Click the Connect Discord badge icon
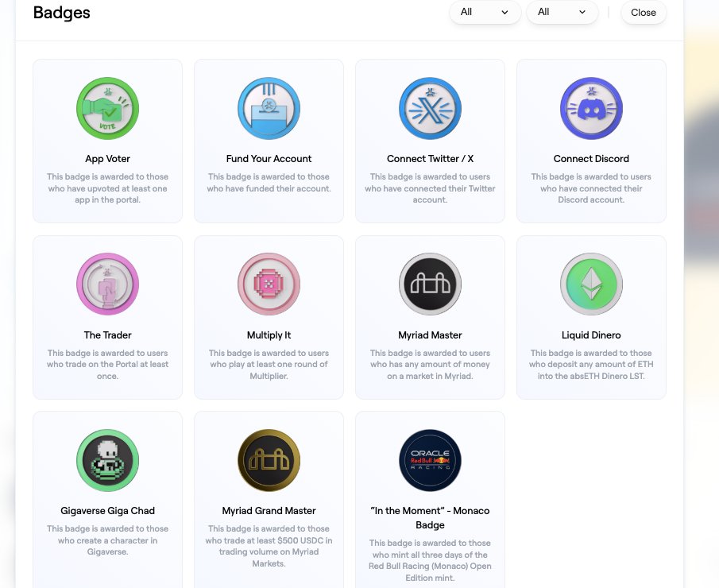This screenshot has width=719, height=588. click(x=591, y=108)
